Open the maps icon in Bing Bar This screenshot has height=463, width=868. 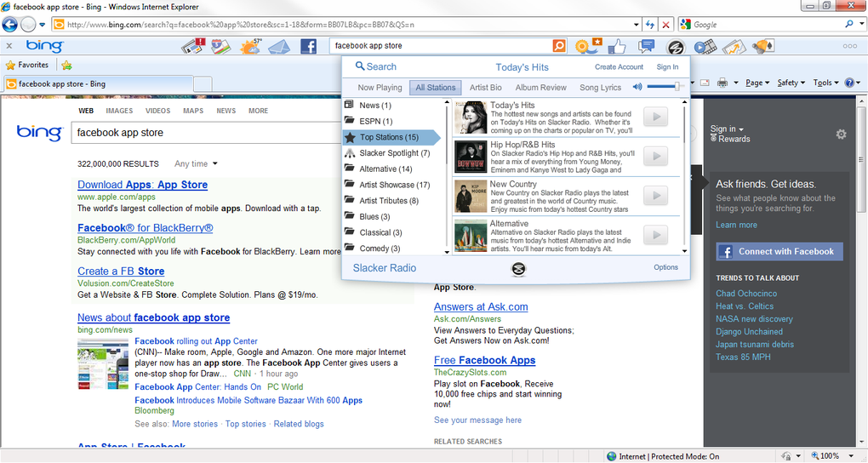(x=221, y=46)
